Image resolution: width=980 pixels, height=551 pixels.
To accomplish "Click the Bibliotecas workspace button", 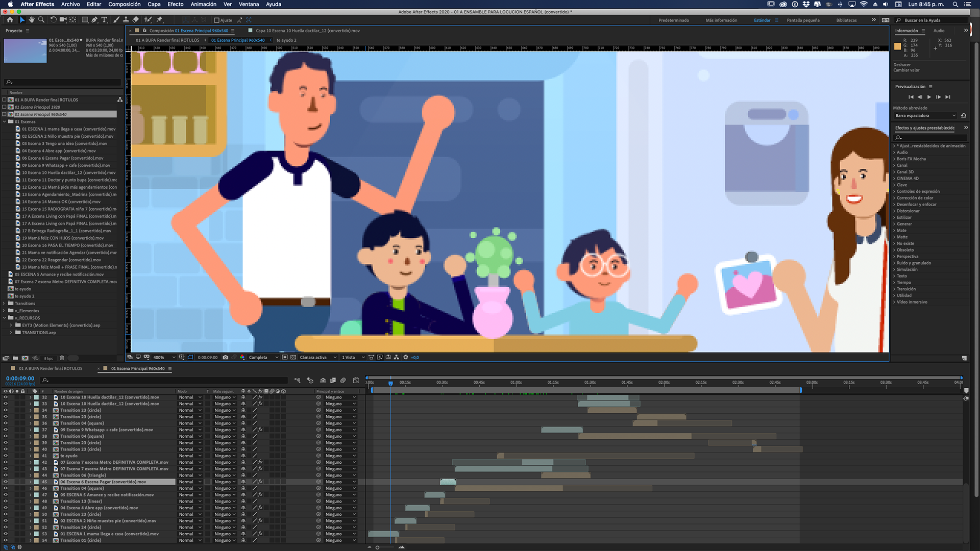I will (846, 20).
